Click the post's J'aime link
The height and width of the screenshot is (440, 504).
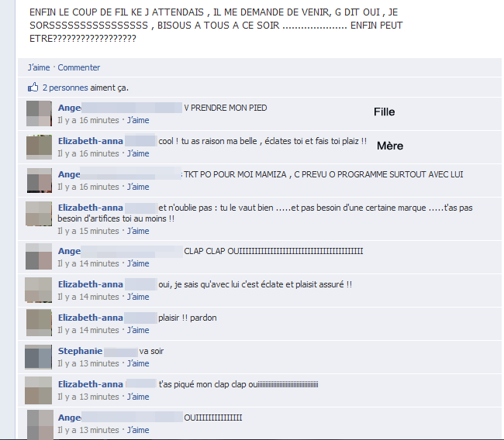pyautogui.click(x=39, y=67)
